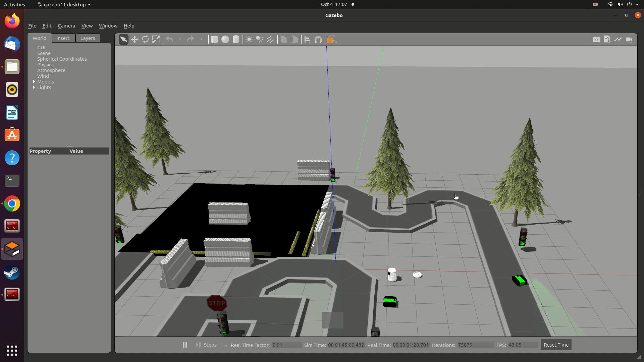
Task: Switch to the World tab
Action: pos(39,38)
